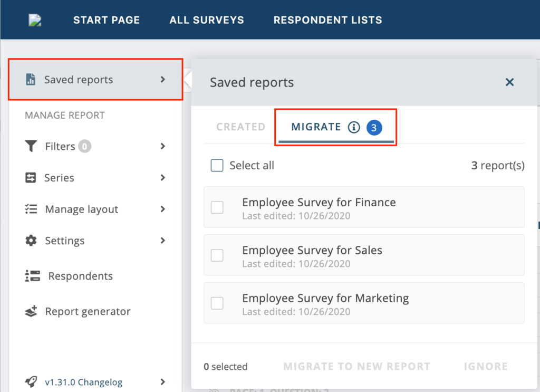Open the Report generator label
540x392 pixels.
click(x=88, y=311)
